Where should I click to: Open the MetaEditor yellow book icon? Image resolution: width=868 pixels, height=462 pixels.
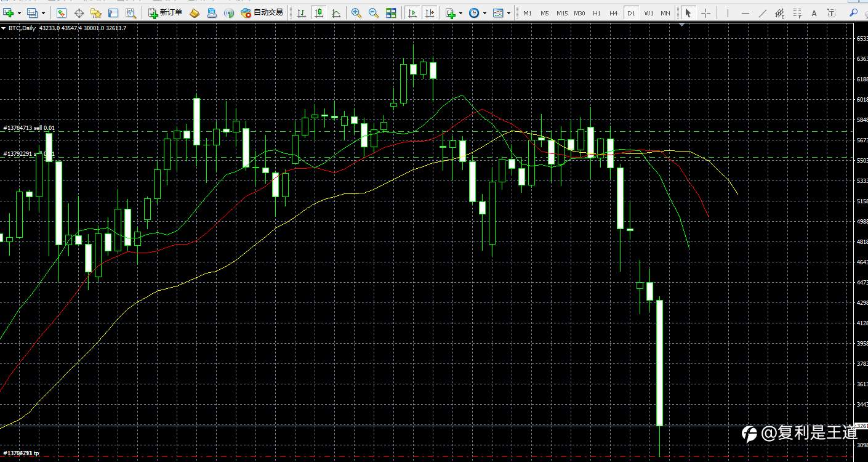(x=195, y=13)
